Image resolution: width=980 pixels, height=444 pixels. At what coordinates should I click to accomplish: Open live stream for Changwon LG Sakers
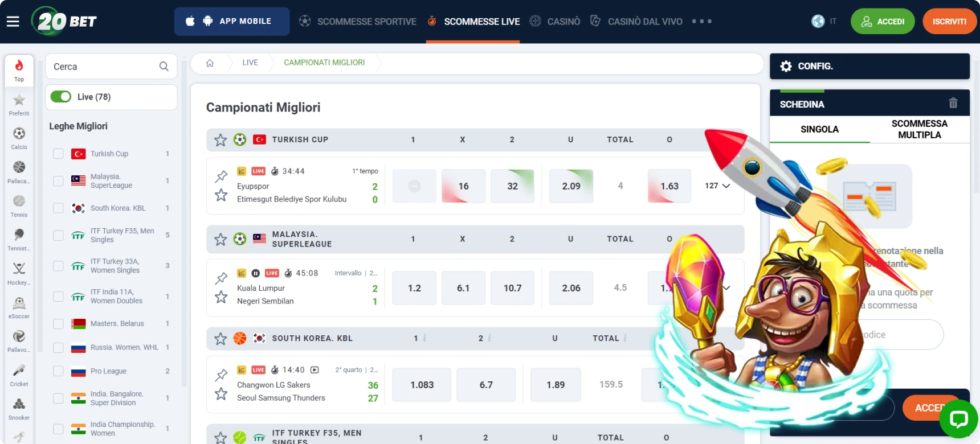[315, 370]
